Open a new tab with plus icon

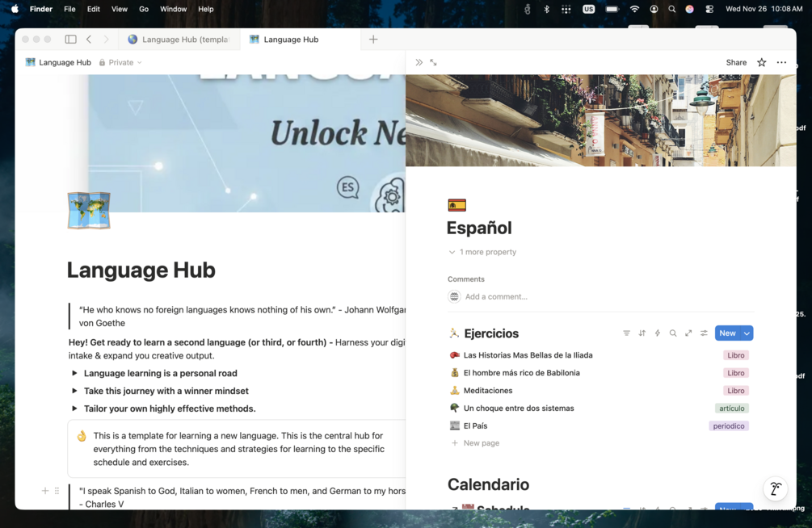click(x=372, y=40)
